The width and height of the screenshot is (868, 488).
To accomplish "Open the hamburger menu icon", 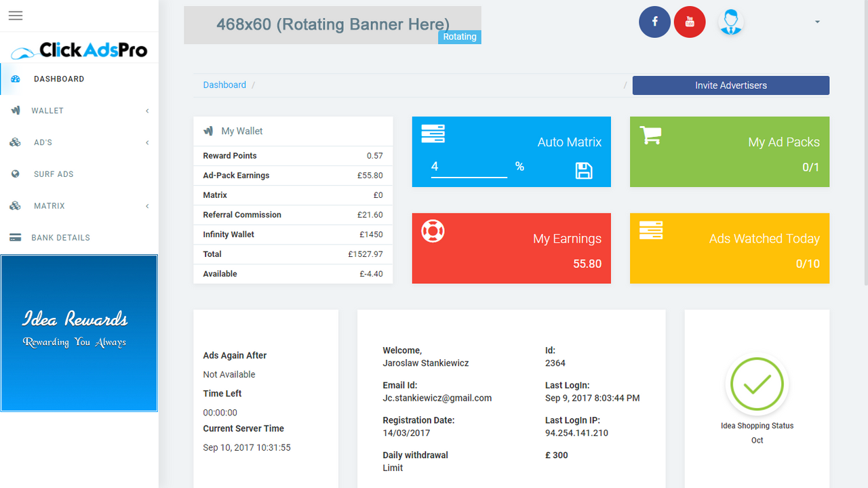I will point(16,16).
